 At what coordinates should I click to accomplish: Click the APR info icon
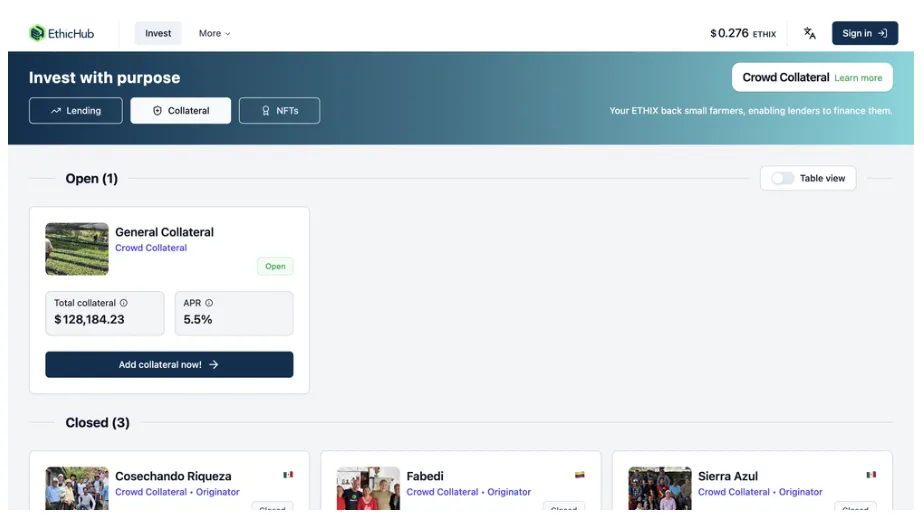(209, 303)
